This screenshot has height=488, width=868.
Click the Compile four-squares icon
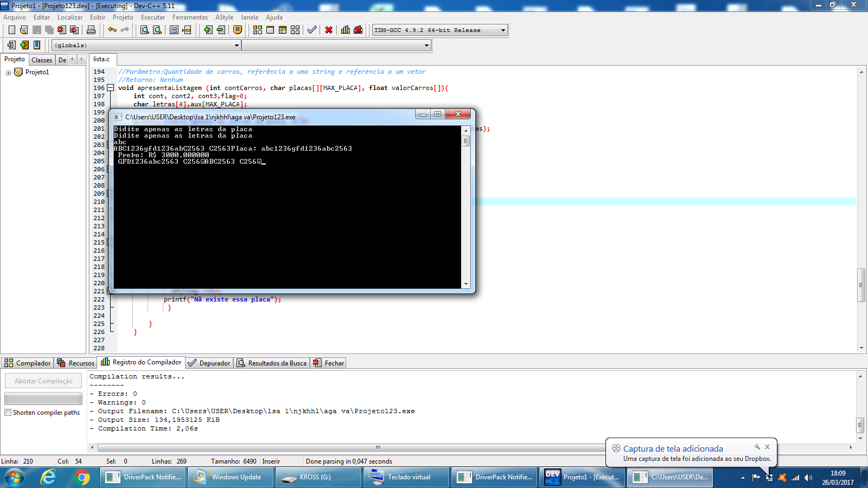(258, 30)
